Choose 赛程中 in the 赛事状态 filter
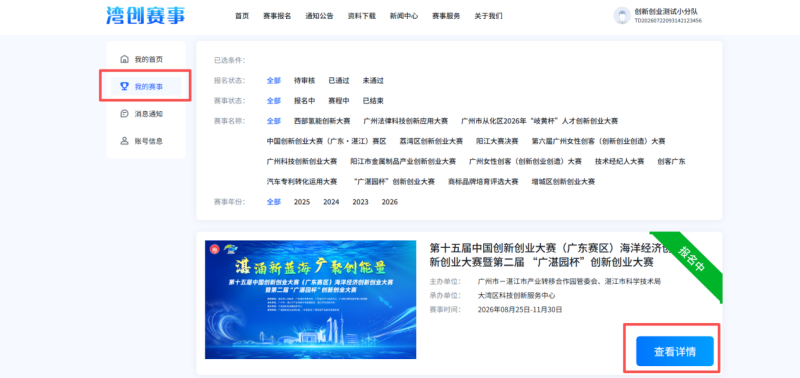 coord(339,100)
